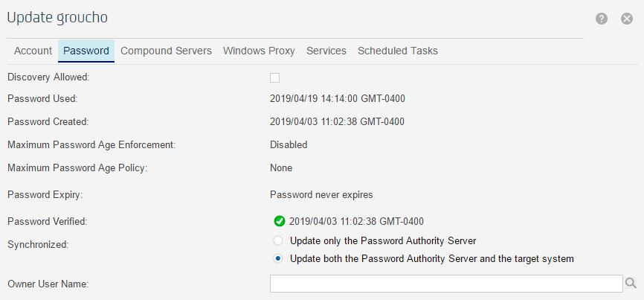Click the Disabled value for Age Enforcement

tap(289, 144)
